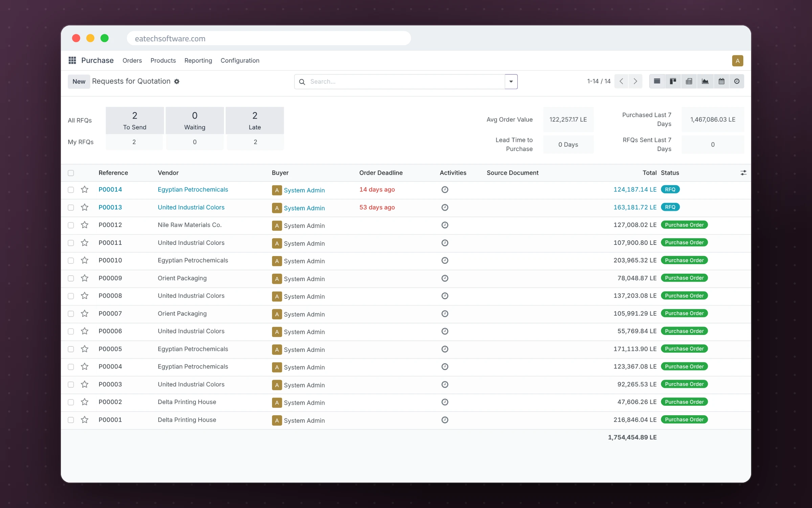The height and width of the screenshot is (508, 812).
Task: Open the gear actions menu beside Requests for Quotation
Action: tap(177, 81)
